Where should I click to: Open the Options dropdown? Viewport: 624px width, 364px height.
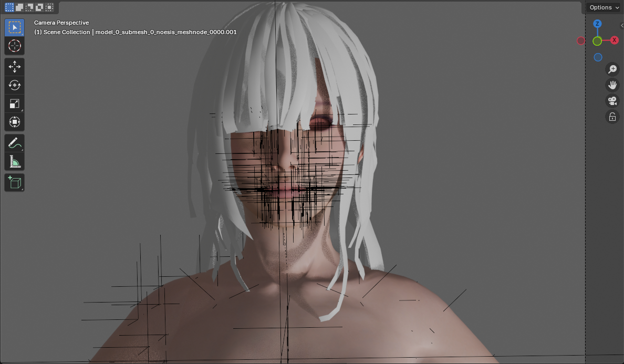604,7
